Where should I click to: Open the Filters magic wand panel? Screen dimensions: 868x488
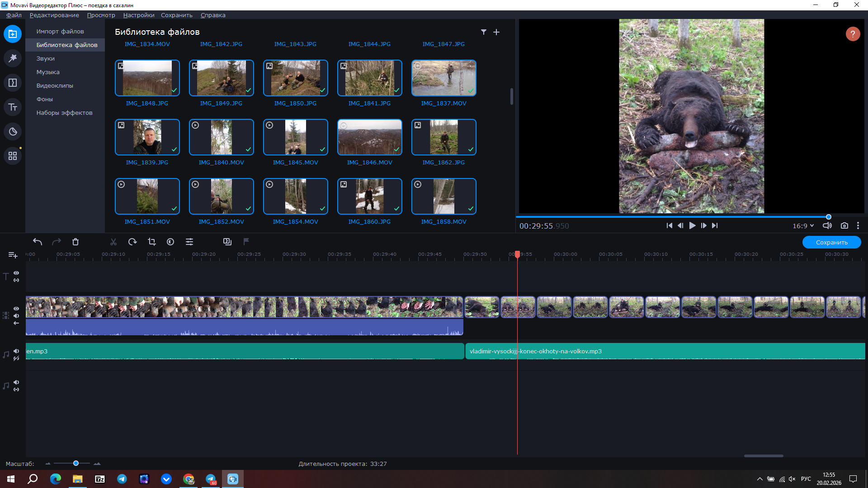tap(13, 58)
